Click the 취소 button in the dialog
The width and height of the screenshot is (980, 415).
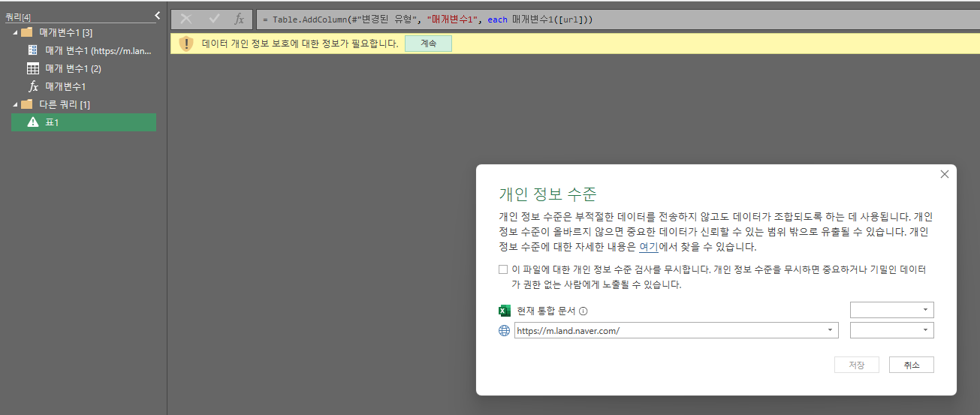(911, 365)
